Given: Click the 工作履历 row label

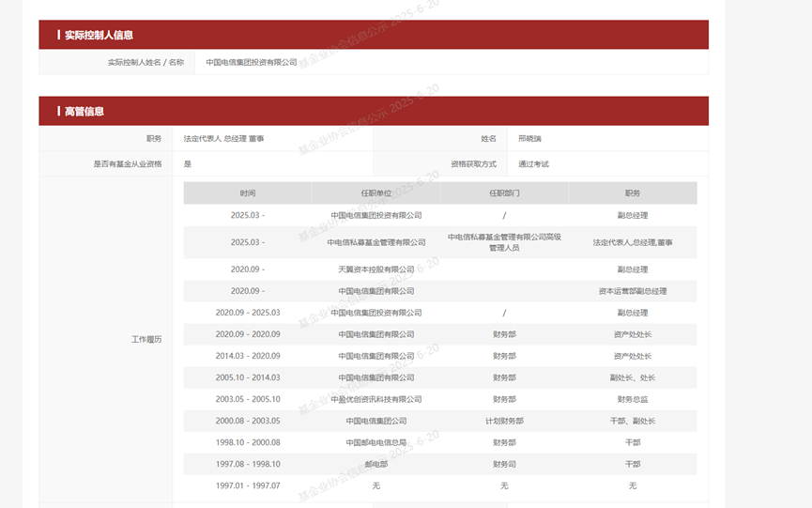Looking at the screenshot, I should coord(146,339).
